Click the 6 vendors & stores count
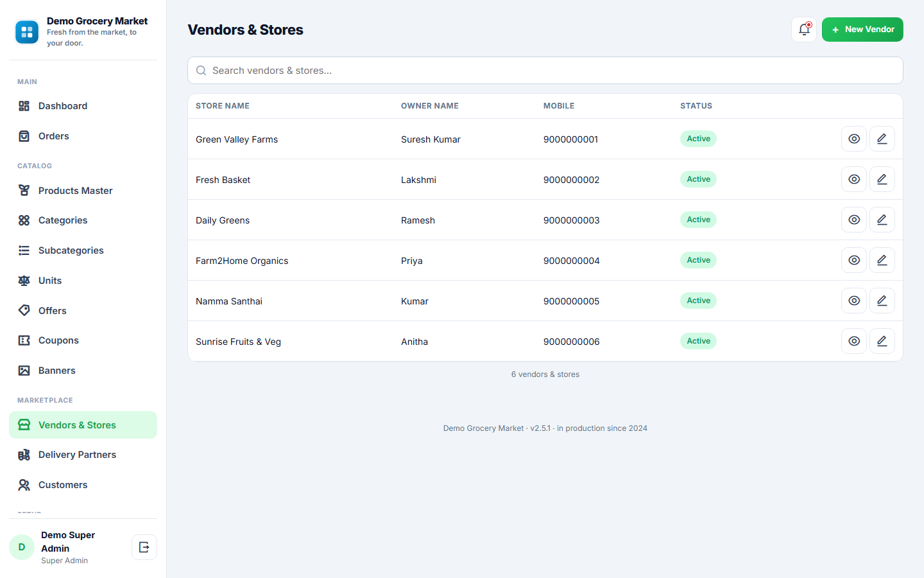This screenshot has height=578, width=924. pos(545,374)
